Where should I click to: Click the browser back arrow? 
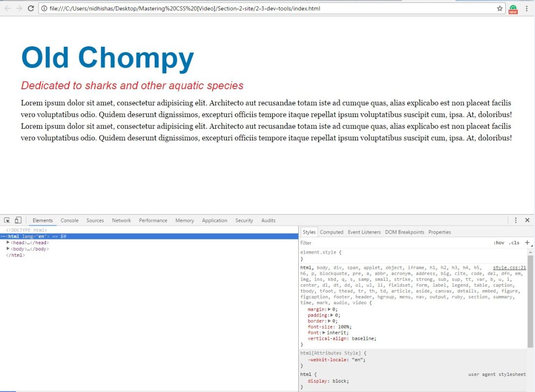pyautogui.click(x=7, y=8)
